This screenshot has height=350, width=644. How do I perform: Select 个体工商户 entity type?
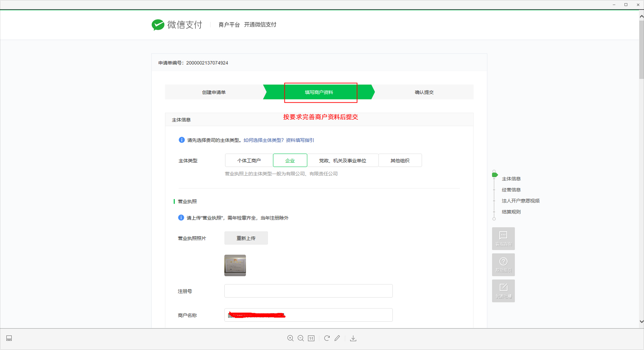(249, 160)
